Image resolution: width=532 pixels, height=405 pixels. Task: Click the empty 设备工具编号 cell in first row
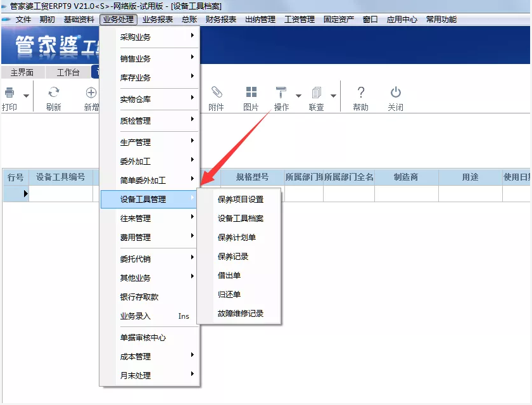(61, 194)
